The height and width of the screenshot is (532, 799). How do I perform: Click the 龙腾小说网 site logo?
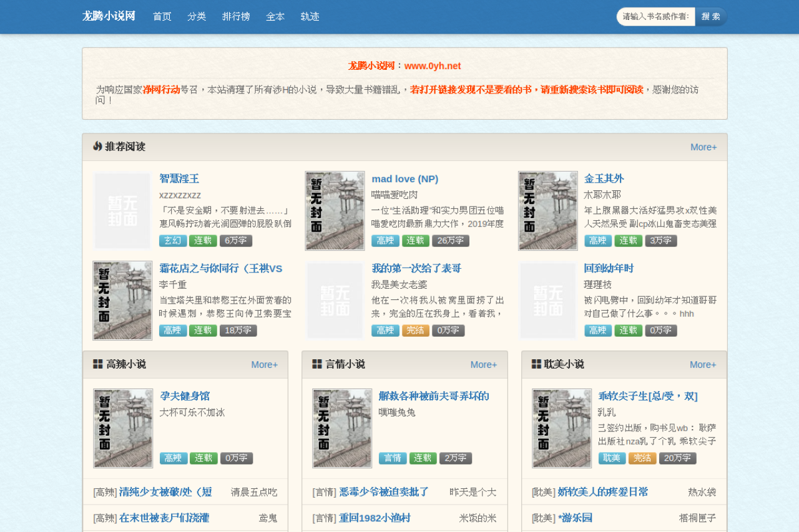[109, 16]
